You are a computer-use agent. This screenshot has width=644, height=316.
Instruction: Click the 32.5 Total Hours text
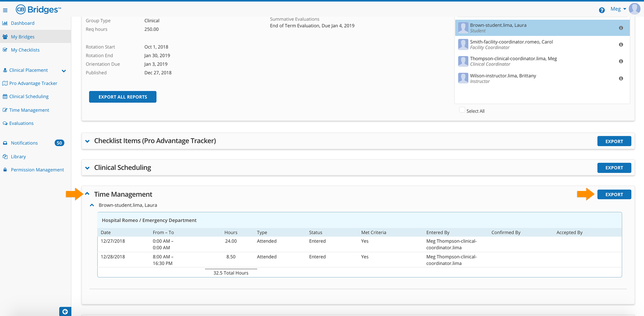tap(231, 273)
